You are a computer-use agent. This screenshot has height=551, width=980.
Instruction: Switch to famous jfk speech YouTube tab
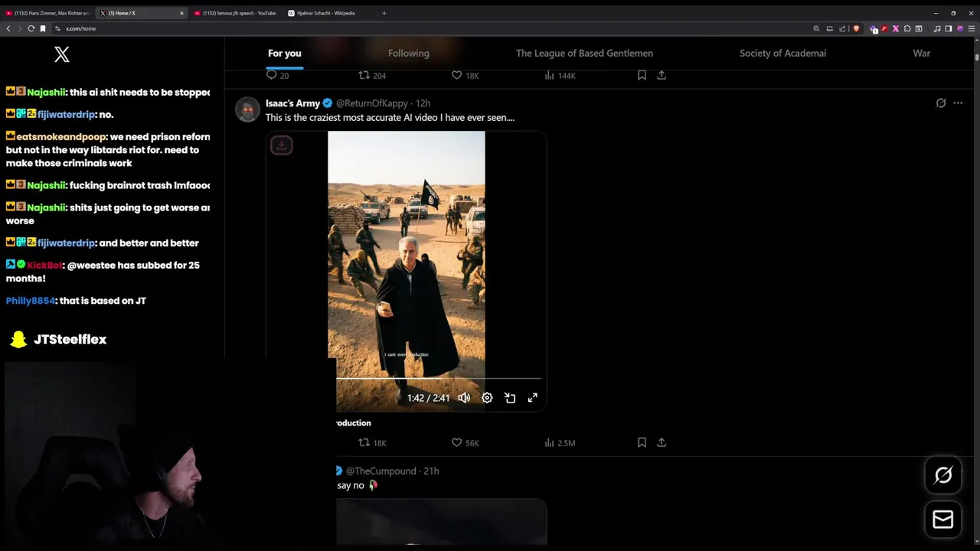coord(236,13)
